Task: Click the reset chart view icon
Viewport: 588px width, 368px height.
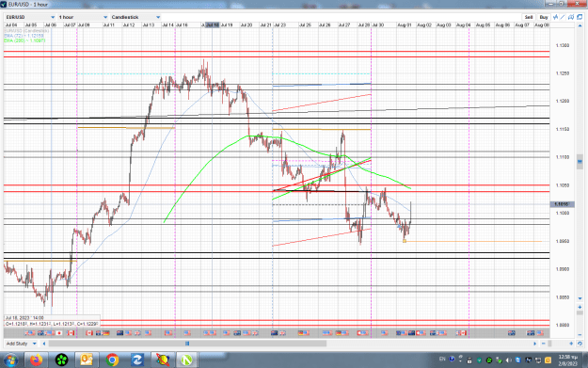Action: click(x=580, y=344)
